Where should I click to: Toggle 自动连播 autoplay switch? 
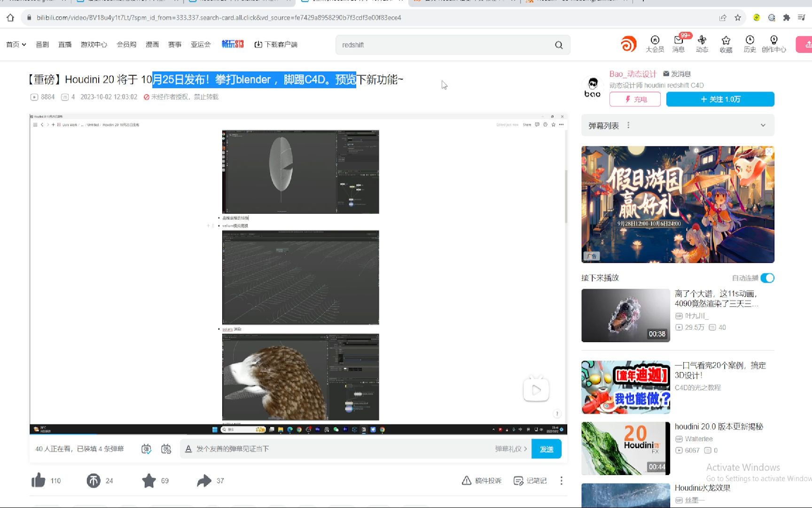click(x=766, y=278)
